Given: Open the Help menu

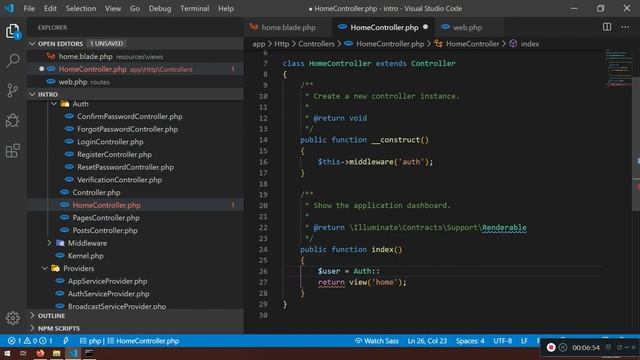Looking at the screenshot, I should 226,8.
